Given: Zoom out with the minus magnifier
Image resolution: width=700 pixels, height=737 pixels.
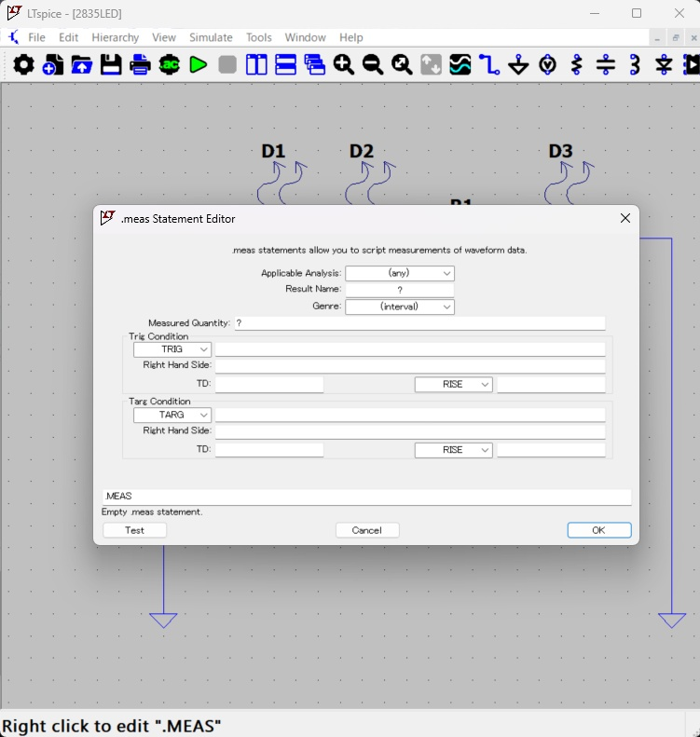Looking at the screenshot, I should pyautogui.click(x=373, y=64).
